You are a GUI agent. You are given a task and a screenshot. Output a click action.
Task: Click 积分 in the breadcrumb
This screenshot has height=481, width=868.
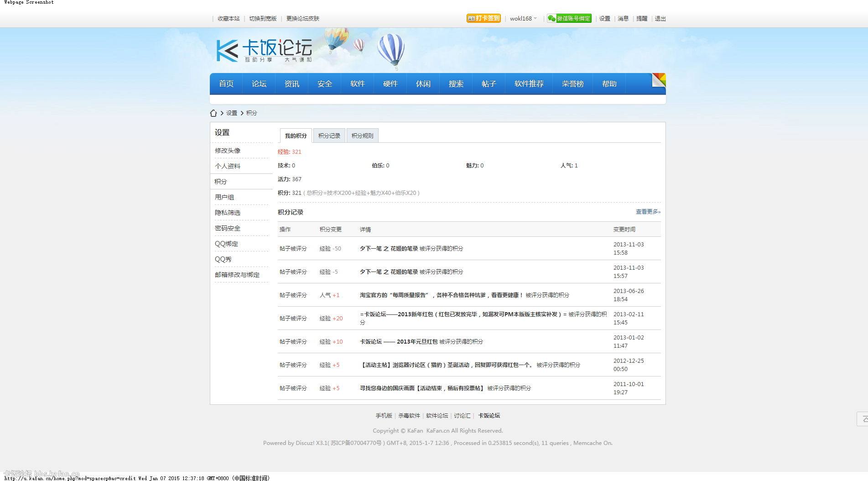(x=252, y=113)
